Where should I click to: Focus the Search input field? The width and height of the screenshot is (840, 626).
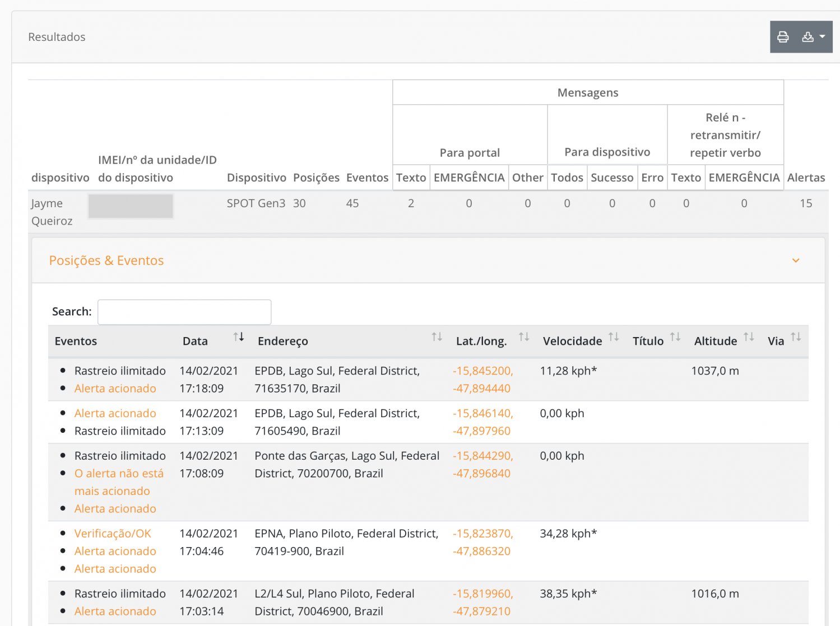pos(184,312)
